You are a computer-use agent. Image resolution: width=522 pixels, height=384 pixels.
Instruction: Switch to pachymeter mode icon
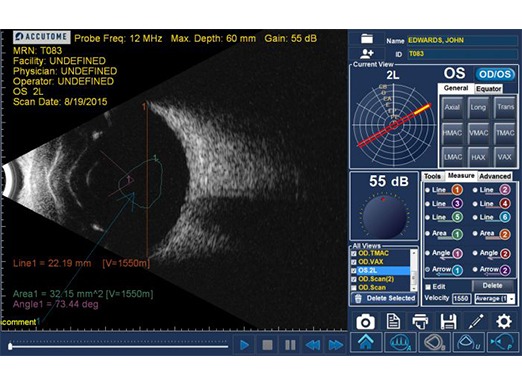pos(503,342)
